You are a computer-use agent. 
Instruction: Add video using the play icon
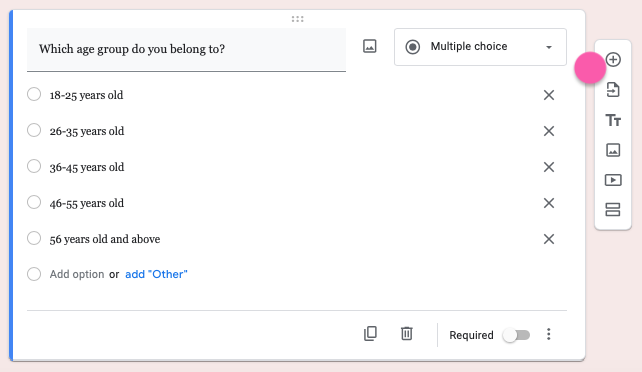click(613, 180)
